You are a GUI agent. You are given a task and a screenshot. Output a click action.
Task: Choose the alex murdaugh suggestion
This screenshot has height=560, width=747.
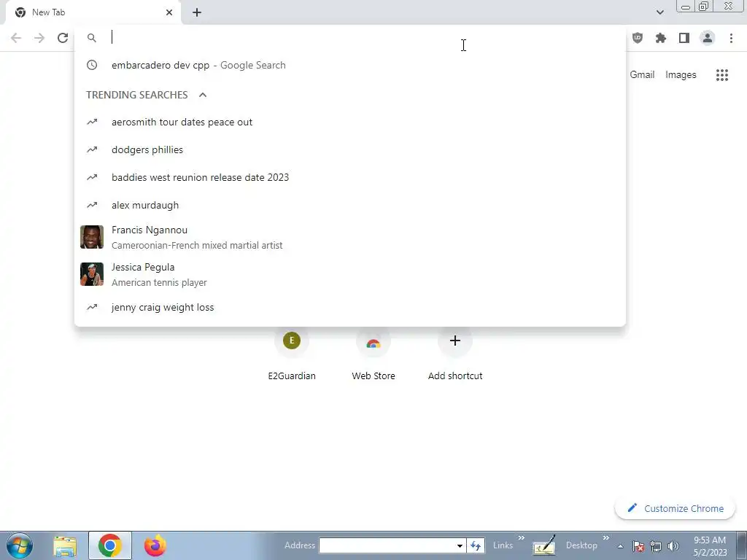coord(350,205)
